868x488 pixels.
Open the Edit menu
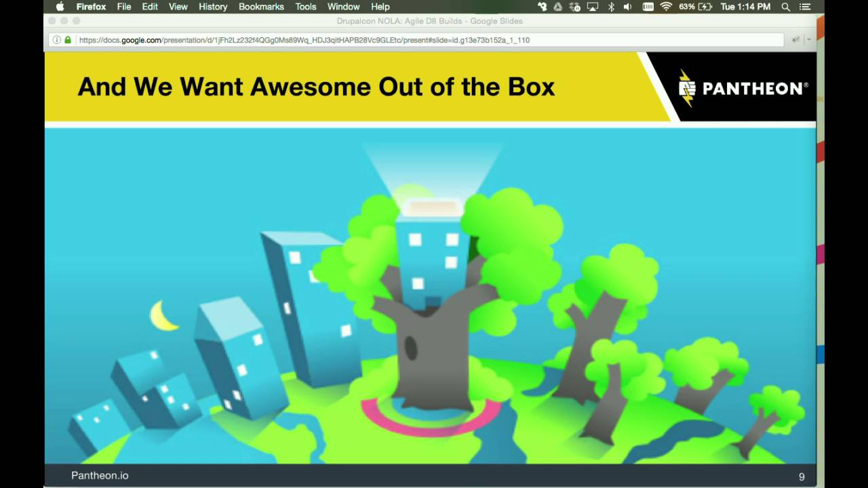[150, 7]
